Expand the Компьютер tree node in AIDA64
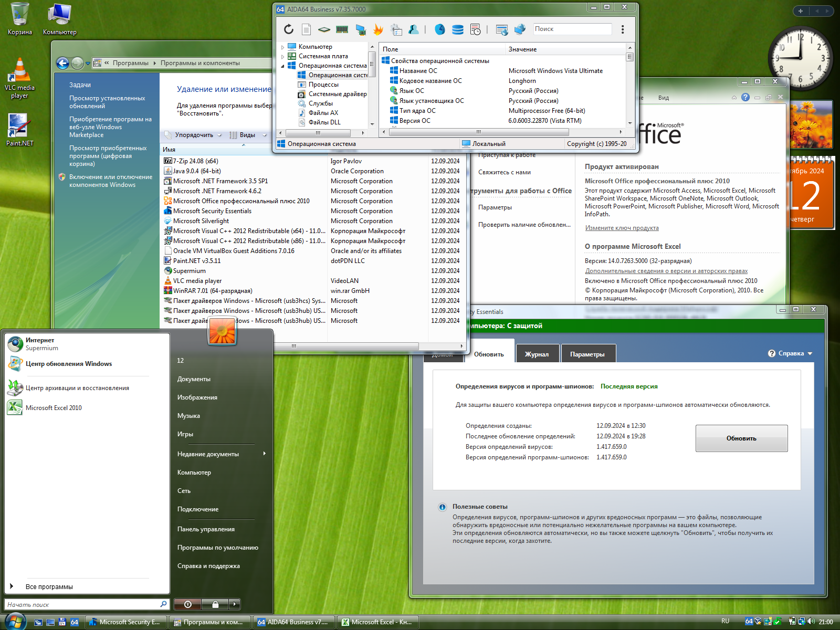The image size is (840, 630). [x=282, y=47]
